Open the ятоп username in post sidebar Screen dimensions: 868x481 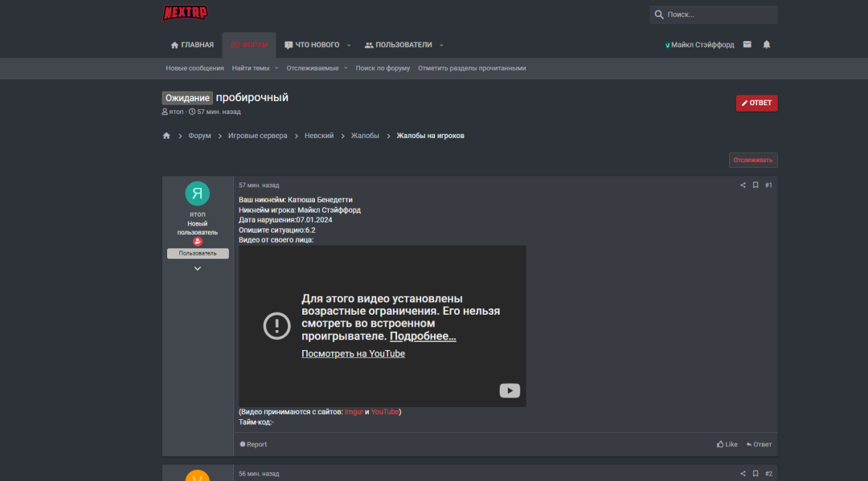(x=197, y=214)
